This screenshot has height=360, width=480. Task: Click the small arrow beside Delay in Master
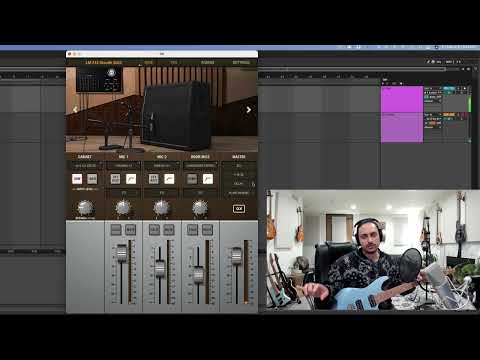(253, 184)
